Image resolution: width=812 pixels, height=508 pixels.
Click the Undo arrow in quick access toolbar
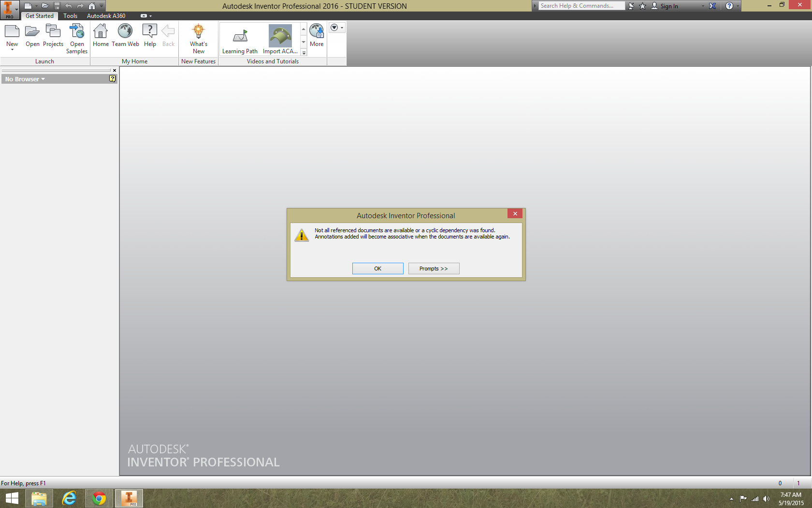pos(68,5)
